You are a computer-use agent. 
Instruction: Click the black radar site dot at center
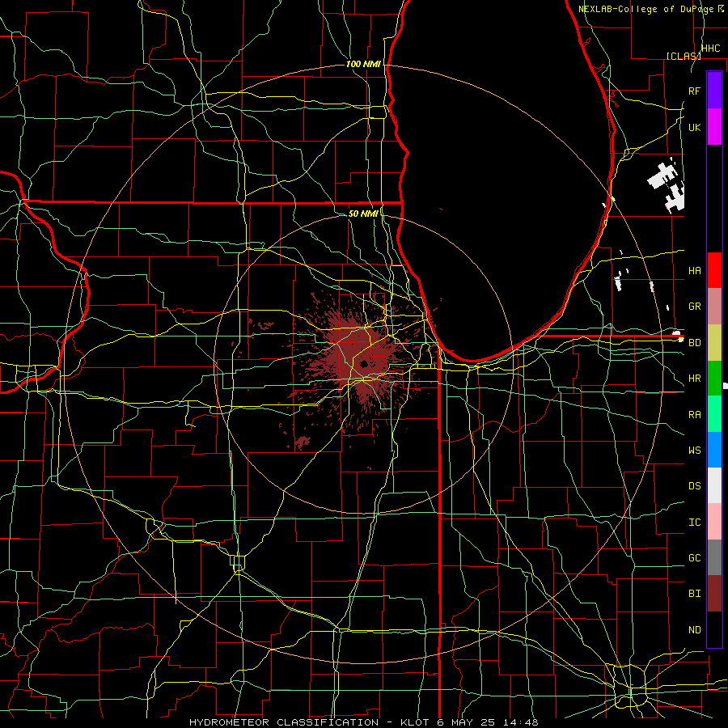[363, 363]
